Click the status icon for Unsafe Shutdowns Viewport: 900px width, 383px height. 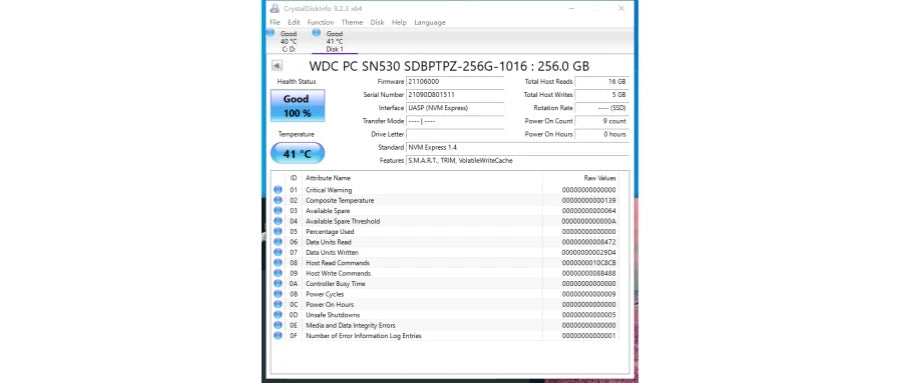click(x=278, y=315)
